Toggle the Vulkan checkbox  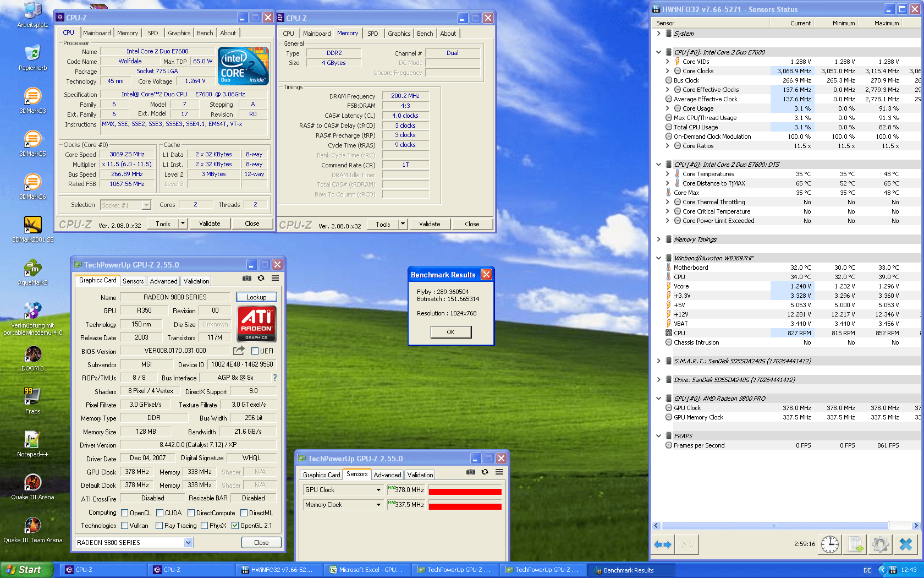[x=124, y=526]
